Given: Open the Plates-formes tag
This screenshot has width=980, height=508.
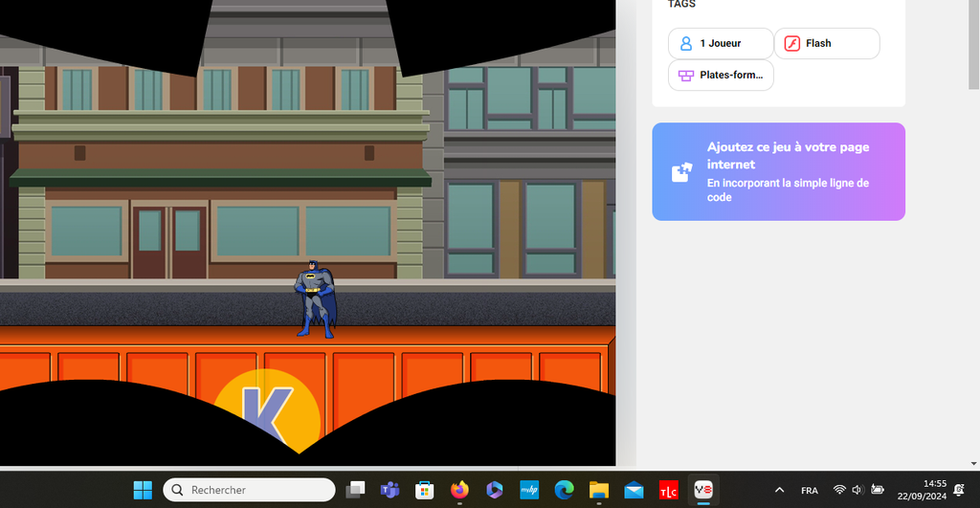Looking at the screenshot, I should [720, 76].
